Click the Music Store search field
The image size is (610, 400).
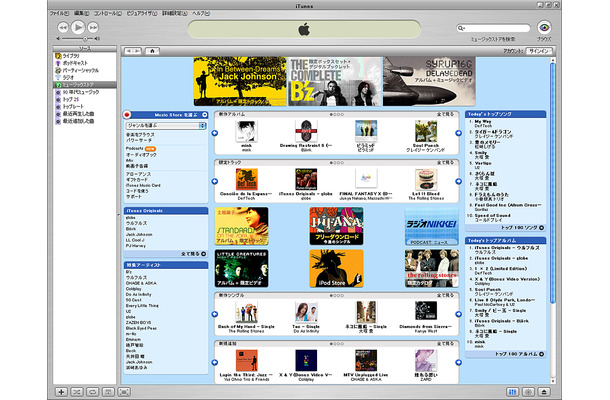(493, 28)
